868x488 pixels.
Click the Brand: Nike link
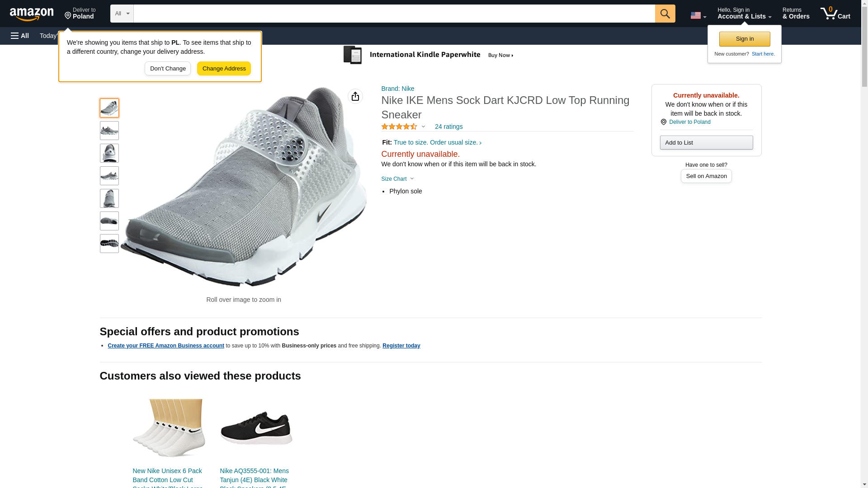coord(397,89)
